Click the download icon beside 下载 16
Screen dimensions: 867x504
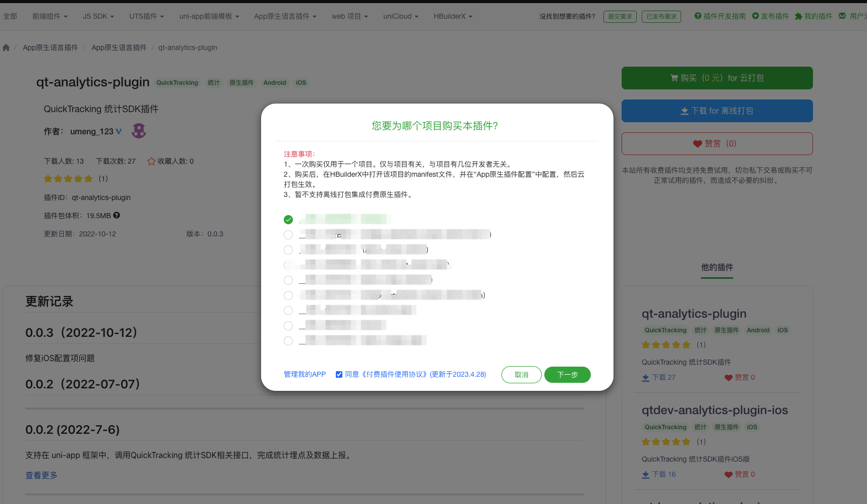point(645,474)
